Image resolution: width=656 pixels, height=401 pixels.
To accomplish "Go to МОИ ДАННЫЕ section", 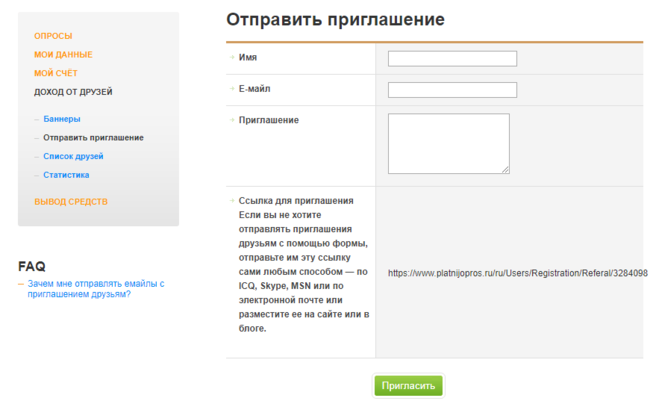I will point(63,54).
